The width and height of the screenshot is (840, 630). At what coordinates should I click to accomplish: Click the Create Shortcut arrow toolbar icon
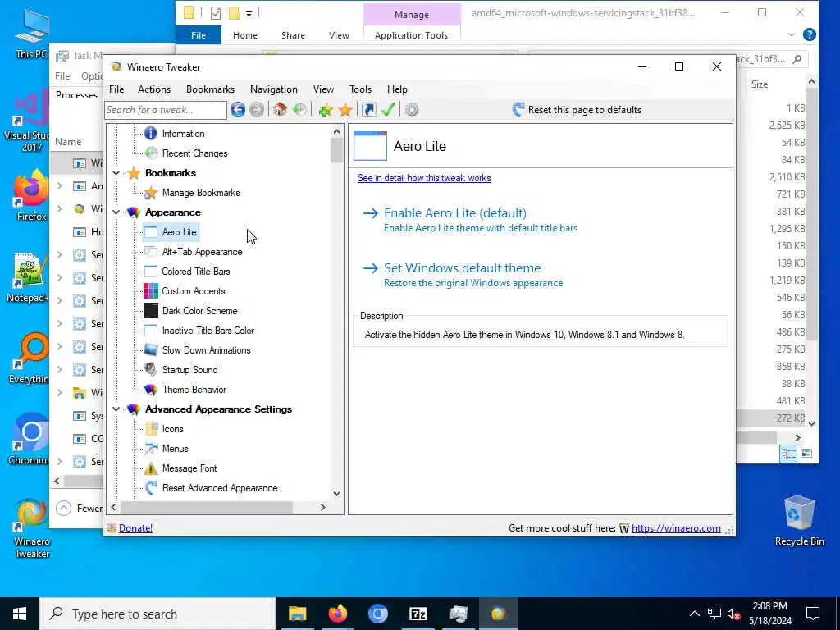tap(368, 110)
